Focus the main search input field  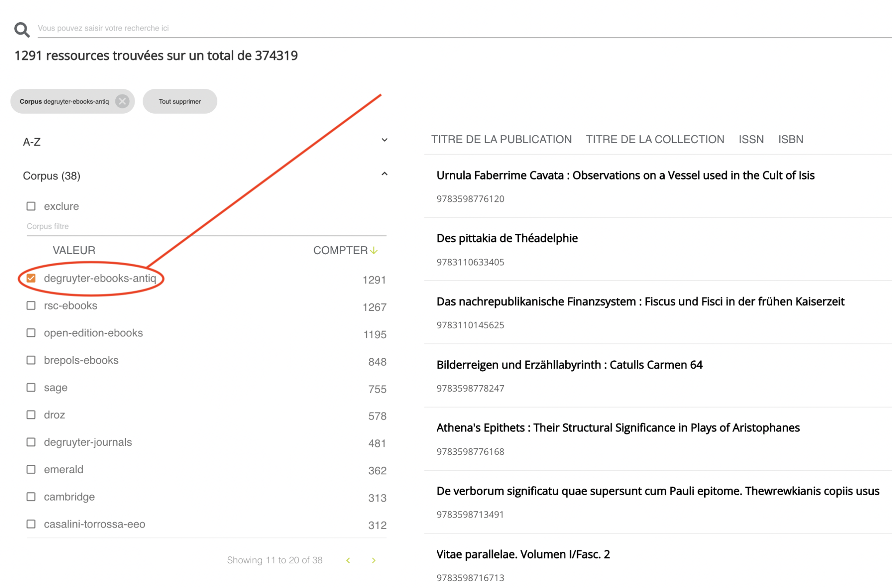(464, 28)
